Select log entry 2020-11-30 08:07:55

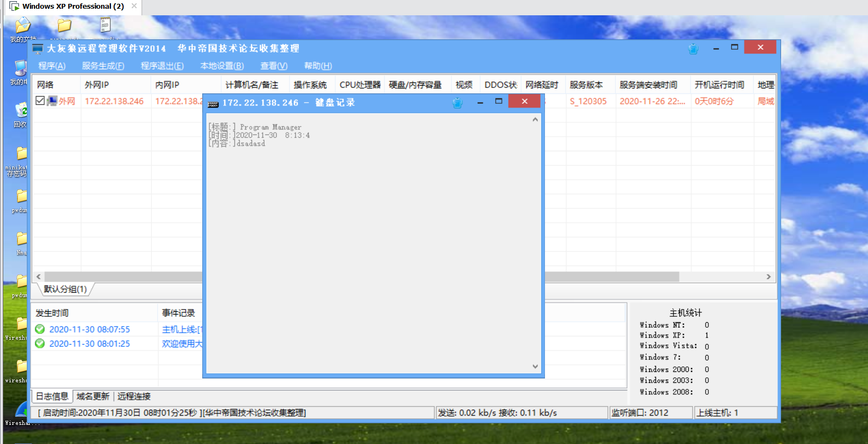click(x=90, y=329)
